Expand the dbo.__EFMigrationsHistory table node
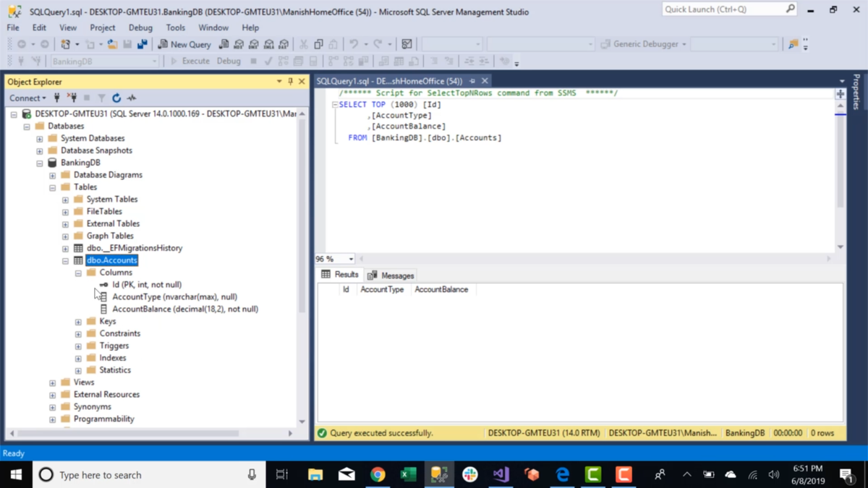Screen dimensions: 868x488 (x=66, y=249)
